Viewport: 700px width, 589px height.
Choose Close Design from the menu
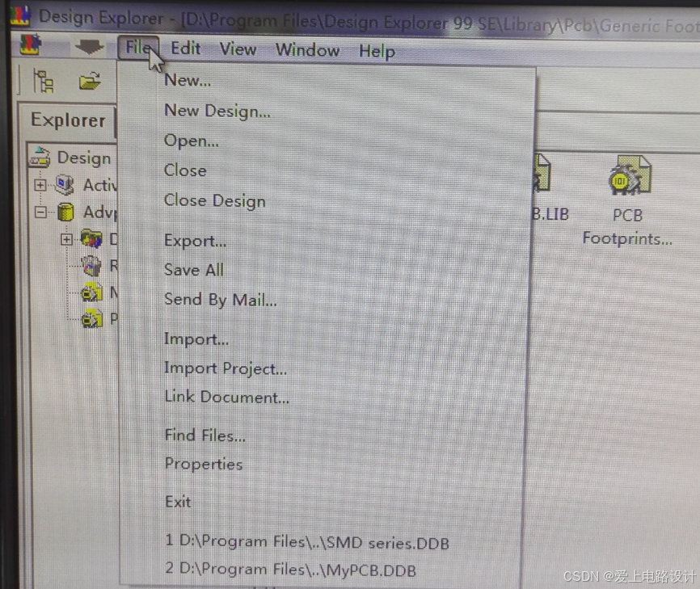point(215,201)
